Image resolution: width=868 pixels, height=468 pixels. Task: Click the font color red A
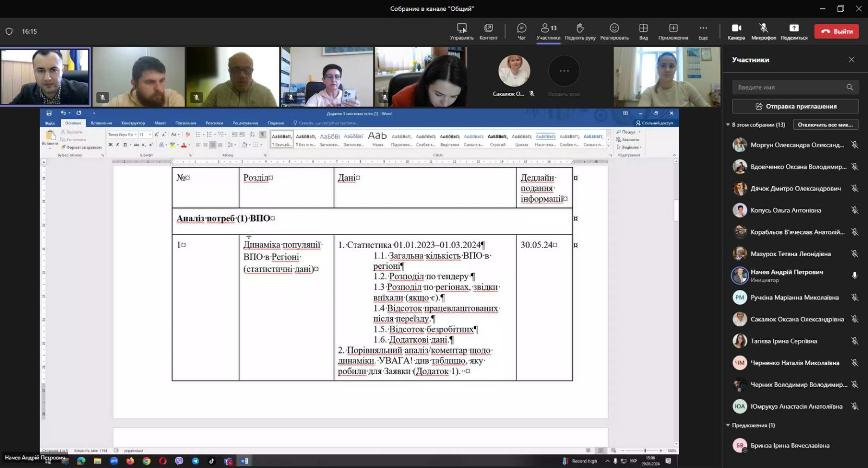click(x=183, y=145)
